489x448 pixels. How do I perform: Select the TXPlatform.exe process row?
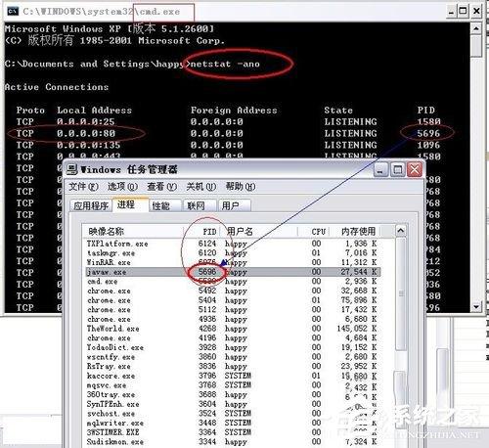232,244
